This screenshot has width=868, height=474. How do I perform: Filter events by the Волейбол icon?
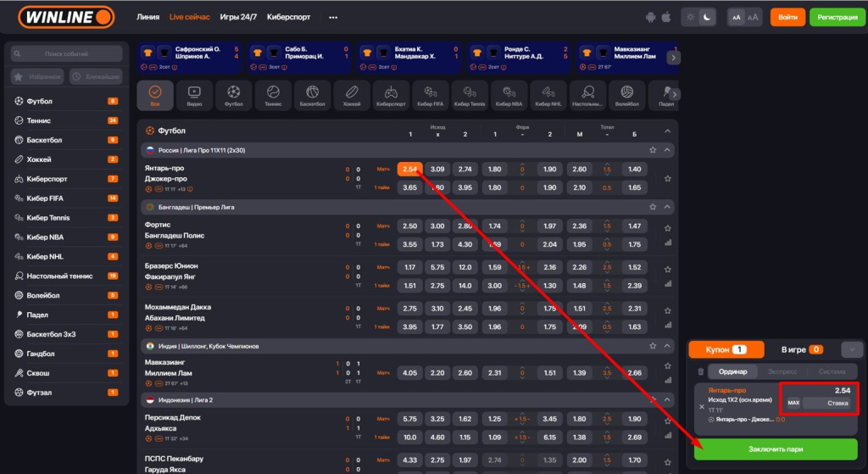coord(626,95)
